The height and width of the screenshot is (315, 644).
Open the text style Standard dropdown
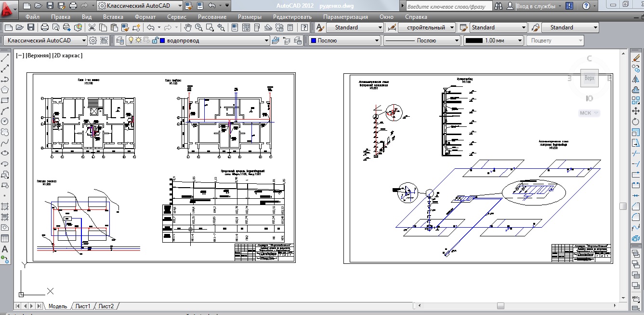tap(355, 27)
